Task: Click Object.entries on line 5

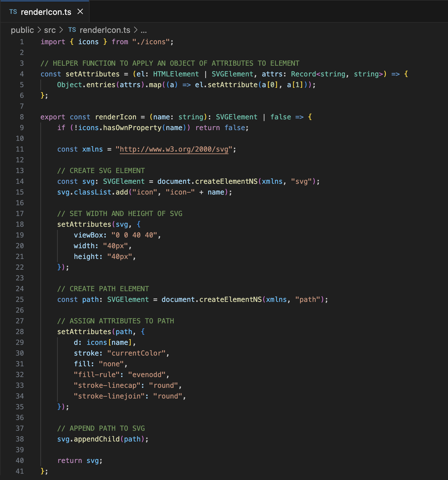Action: pyautogui.click(x=86, y=85)
